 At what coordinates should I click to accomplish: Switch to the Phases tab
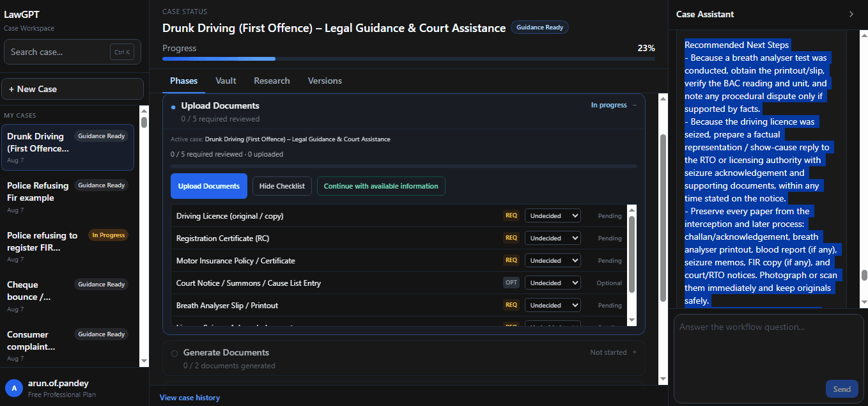[184, 81]
